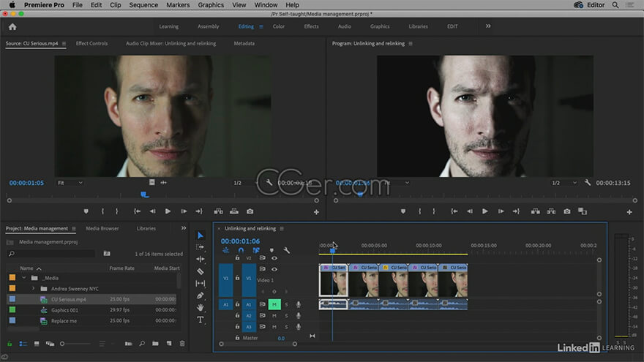Click Spotlight search in menu bar
Image resolution: width=644 pixels, height=362 pixels.
coord(615,5)
